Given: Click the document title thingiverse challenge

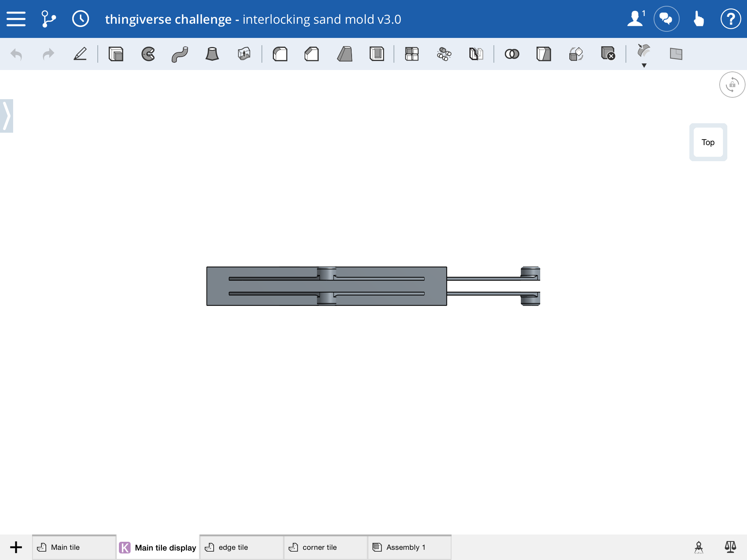Looking at the screenshot, I should [168, 19].
